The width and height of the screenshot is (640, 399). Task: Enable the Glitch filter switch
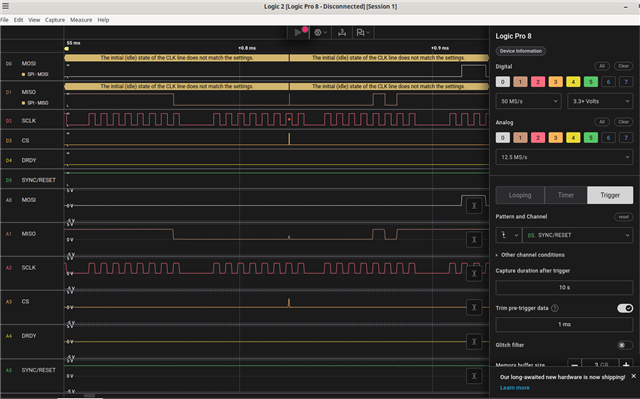click(x=625, y=345)
